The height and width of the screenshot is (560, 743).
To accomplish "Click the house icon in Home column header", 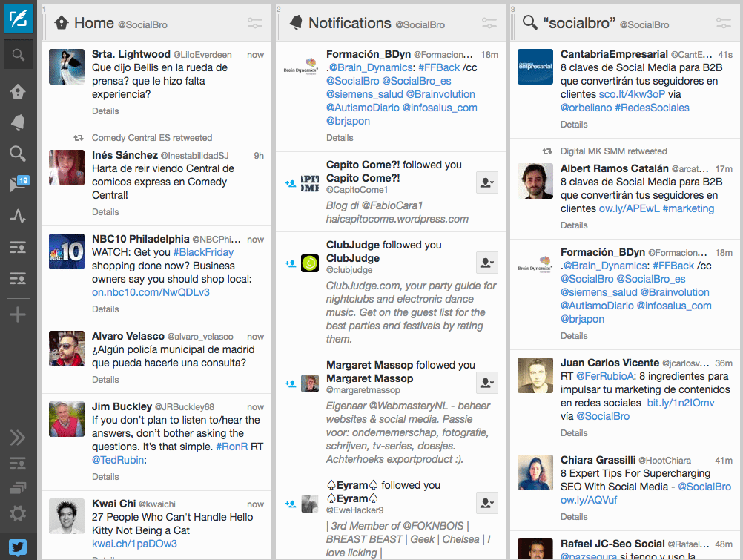I will point(62,23).
